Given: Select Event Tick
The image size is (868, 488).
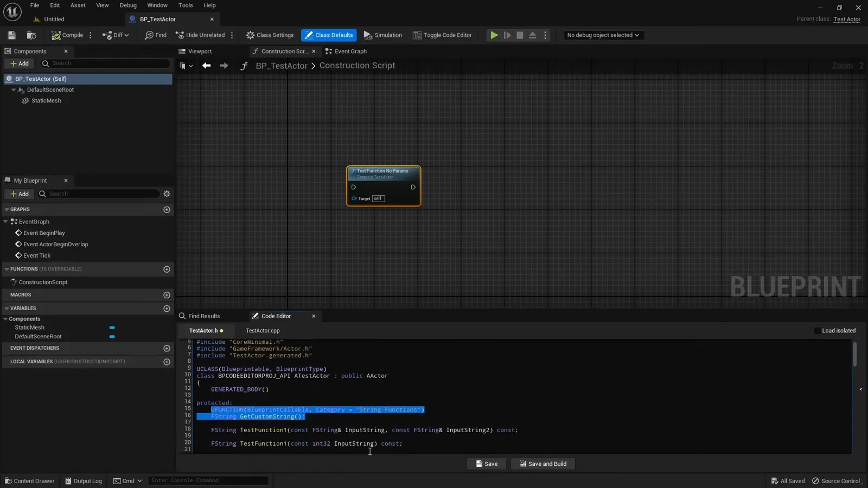Looking at the screenshot, I should [x=37, y=256].
